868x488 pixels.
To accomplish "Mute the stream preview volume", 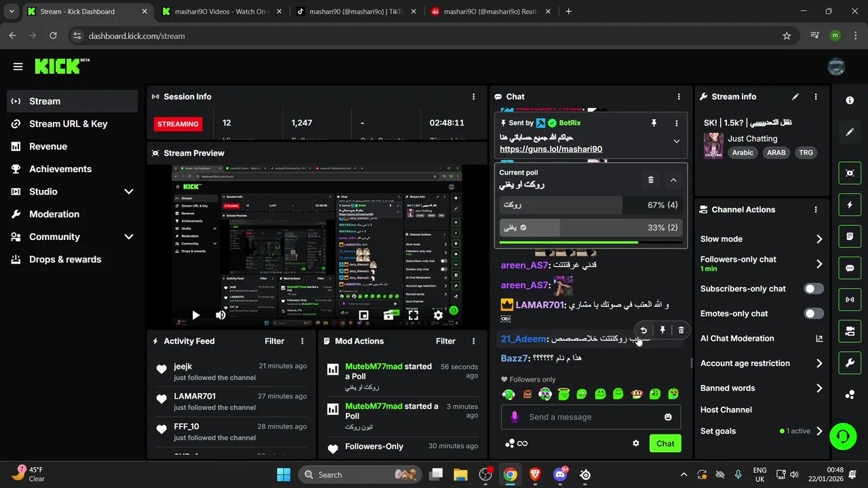I will click(x=220, y=315).
